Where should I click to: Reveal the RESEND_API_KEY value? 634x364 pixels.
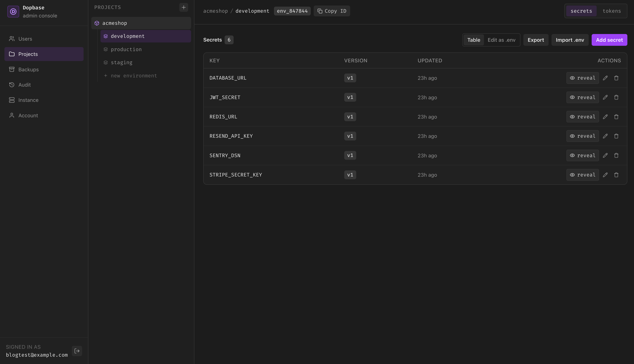point(582,136)
